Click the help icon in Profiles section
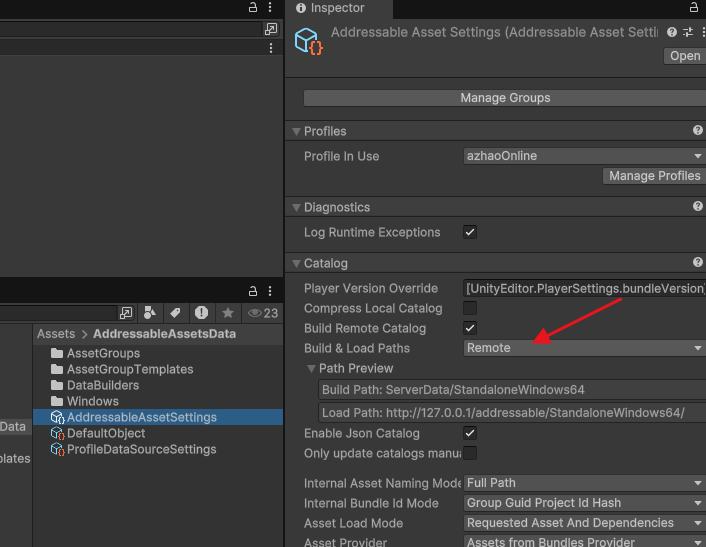This screenshot has height=547, width=706. pos(697,131)
